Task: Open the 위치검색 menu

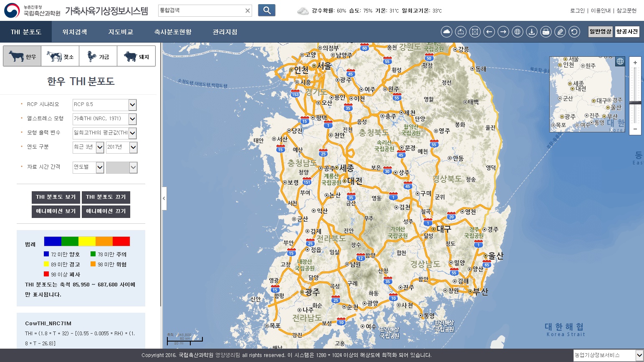Action: [75, 32]
